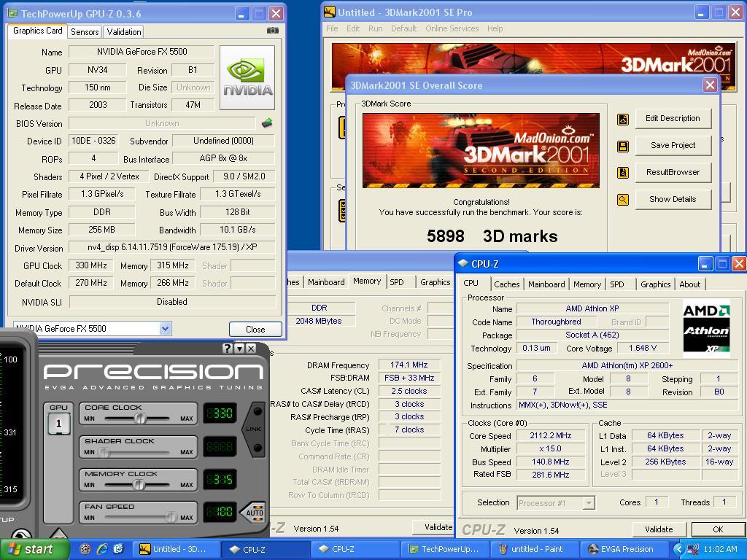747x560 pixels.
Task: Click the ResultBrowser button
Action: pos(673,172)
